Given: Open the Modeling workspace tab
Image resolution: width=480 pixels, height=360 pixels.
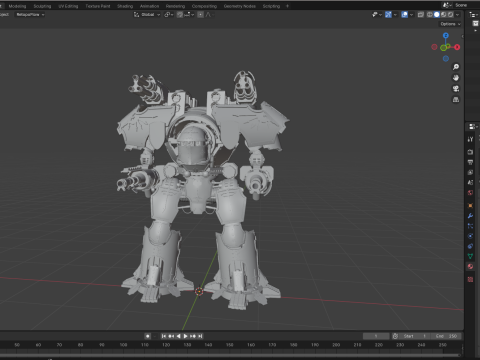Looking at the screenshot, I should [x=17, y=6].
